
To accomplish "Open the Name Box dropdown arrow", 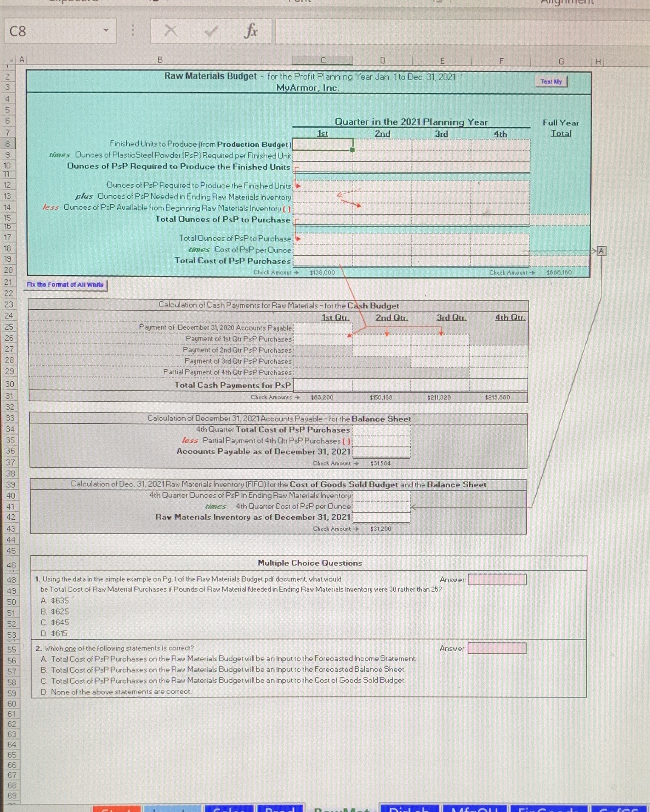I will (x=106, y=31).
